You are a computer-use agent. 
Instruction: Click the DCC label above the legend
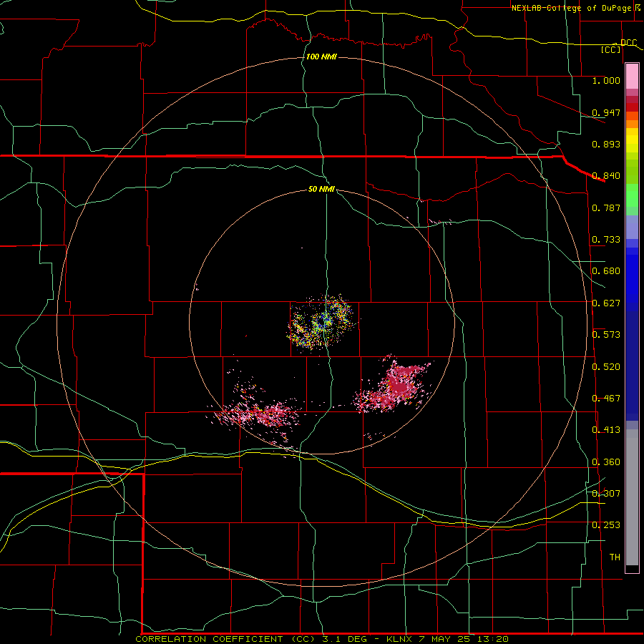coord(628,42)
